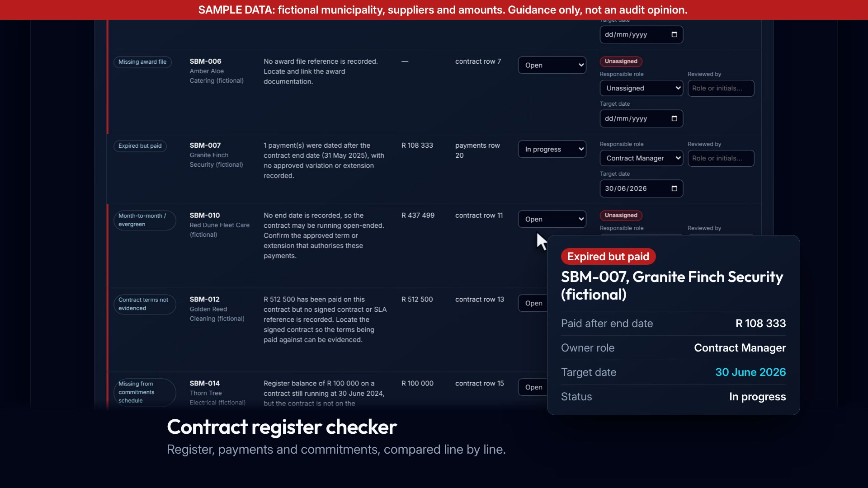Click source reference contract row 15
868x488 pixels.
coord(479,383)
